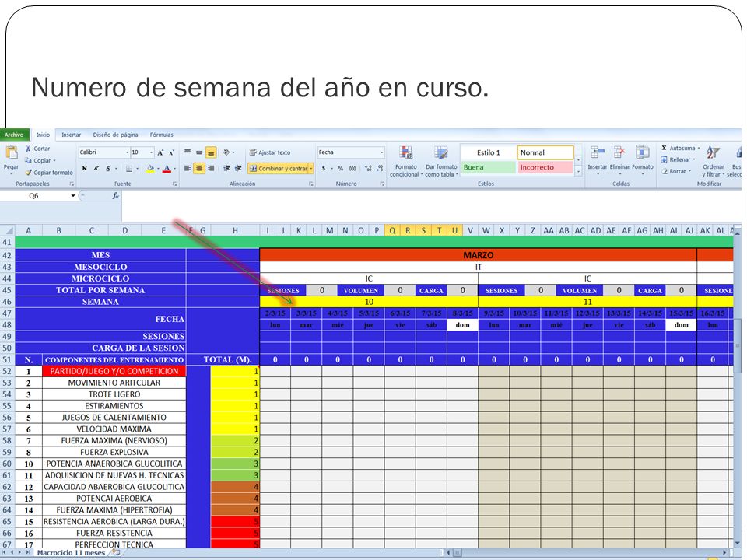The image size is (747, 560).
Task: Apply the Buena cell style
Action: [489, 167]
